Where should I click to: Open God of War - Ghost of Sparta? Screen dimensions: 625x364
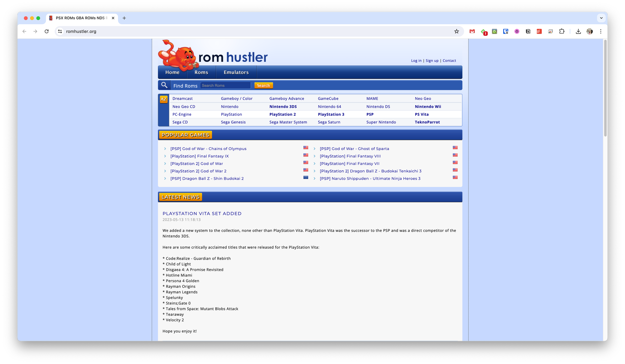[x=354, y=149]
